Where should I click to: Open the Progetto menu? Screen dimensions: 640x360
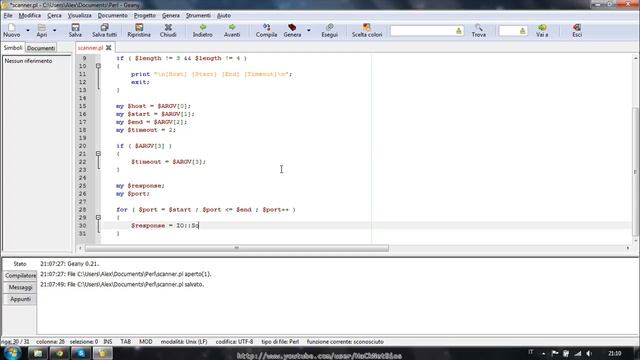(145, 16)
